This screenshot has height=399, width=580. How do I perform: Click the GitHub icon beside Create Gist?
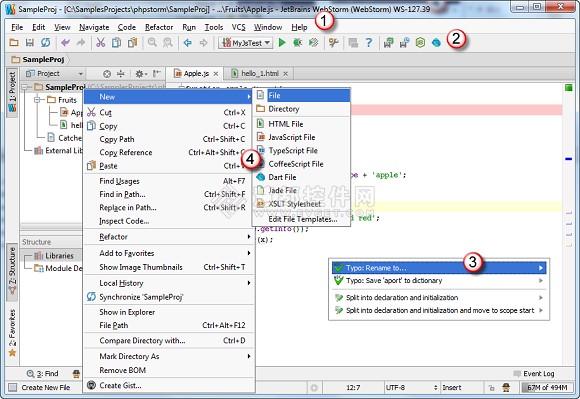[x=91, y=385]
